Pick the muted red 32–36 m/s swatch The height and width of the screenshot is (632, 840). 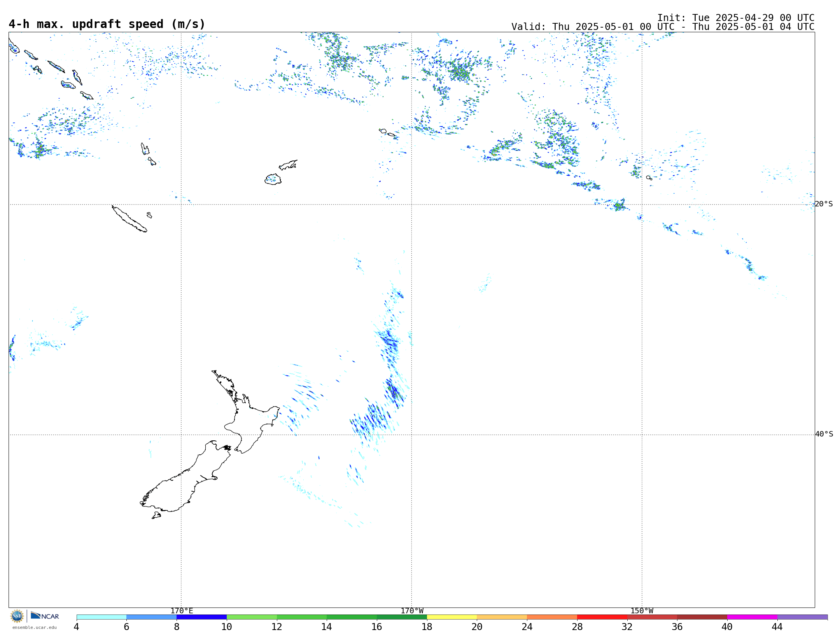652,617
